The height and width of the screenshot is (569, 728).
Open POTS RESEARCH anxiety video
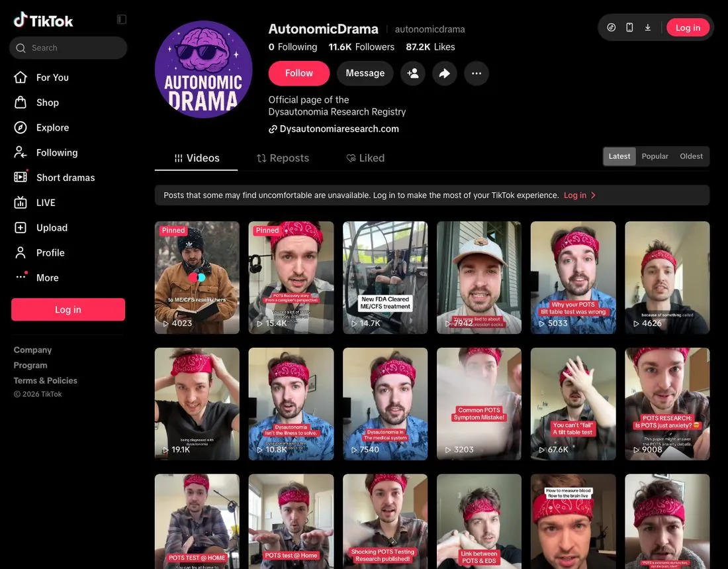[x=667, y=404]
